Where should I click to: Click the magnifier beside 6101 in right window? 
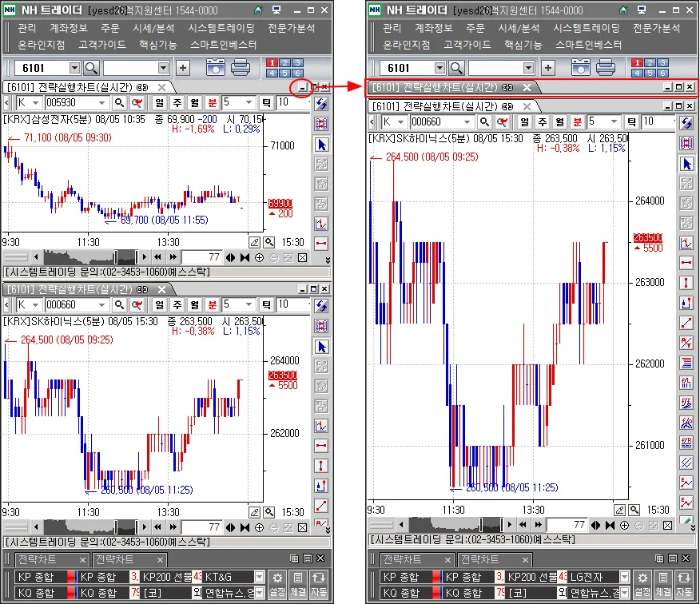456,68
